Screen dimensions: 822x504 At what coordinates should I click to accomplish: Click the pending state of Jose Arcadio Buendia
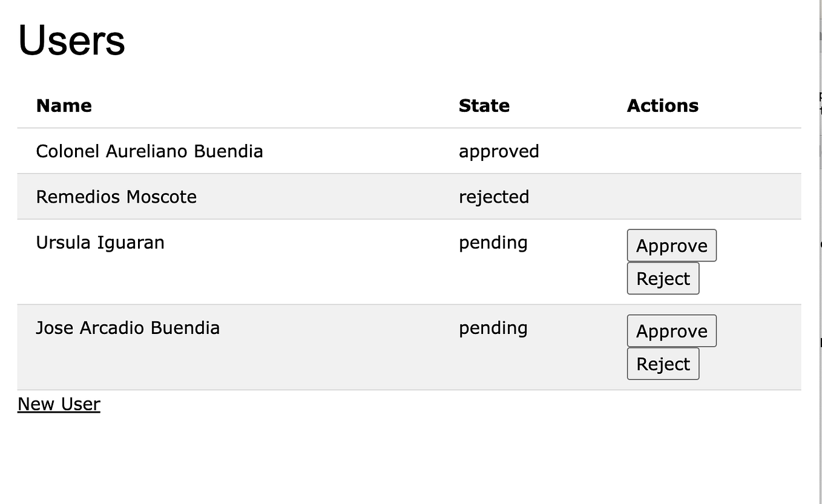pos(493,327)
